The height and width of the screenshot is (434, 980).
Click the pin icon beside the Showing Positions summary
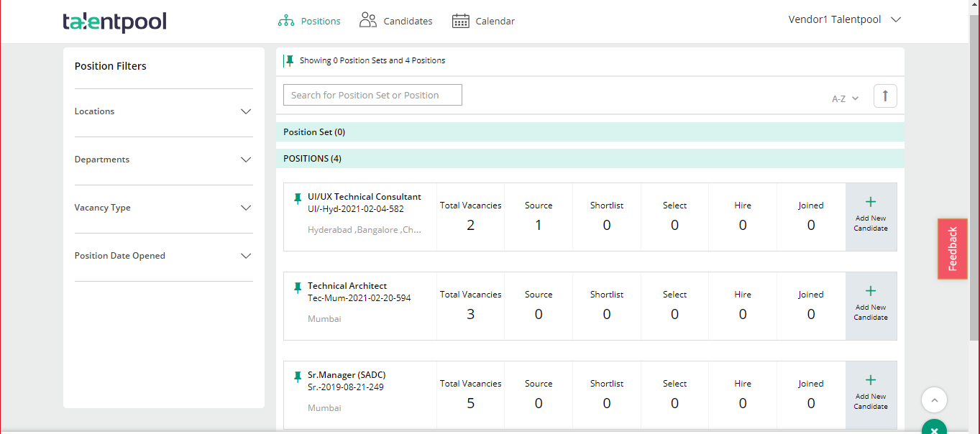coord(288,60)
